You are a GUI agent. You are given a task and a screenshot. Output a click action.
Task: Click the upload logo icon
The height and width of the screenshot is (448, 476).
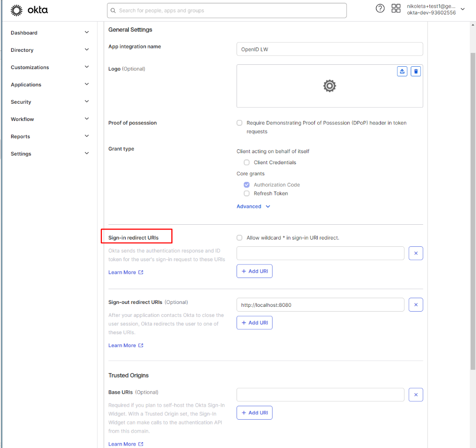click(x=402, y=72)
